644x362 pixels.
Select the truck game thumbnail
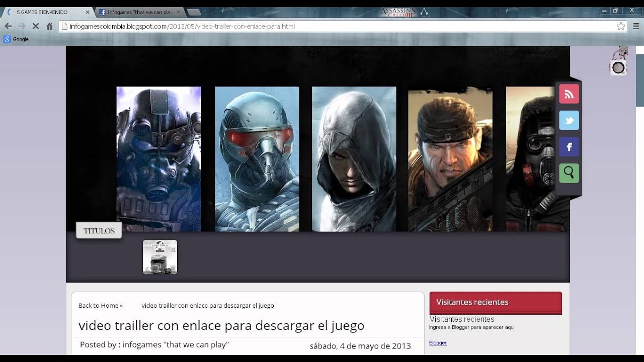160,257
